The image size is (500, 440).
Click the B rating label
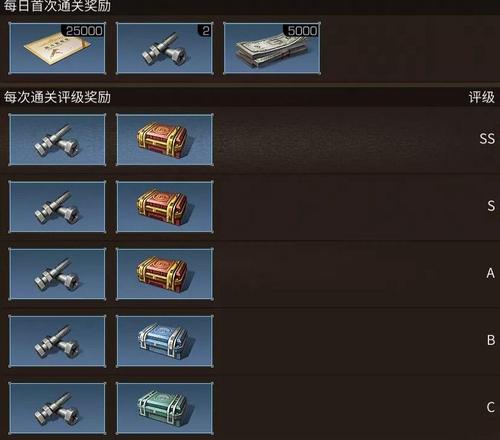coord(491,340)
